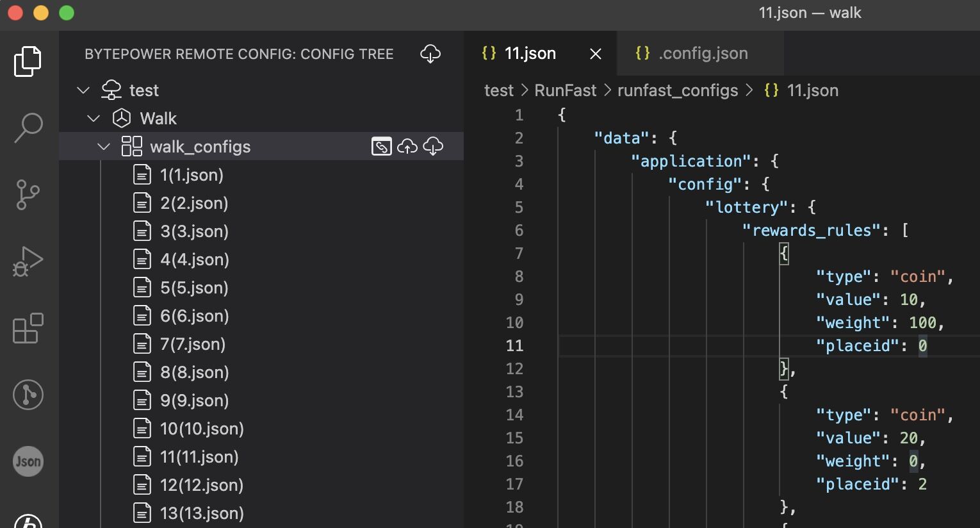Click the weight value 100 on line 10

[922, 323]
